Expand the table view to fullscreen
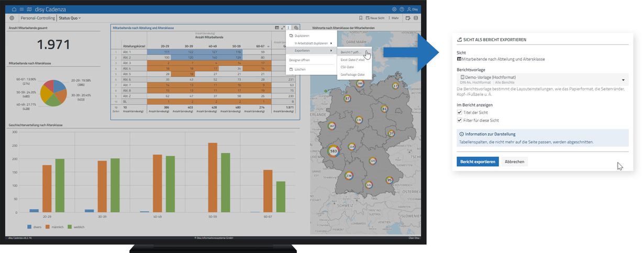This screenshot has height=253, width=644. (283, 28)
